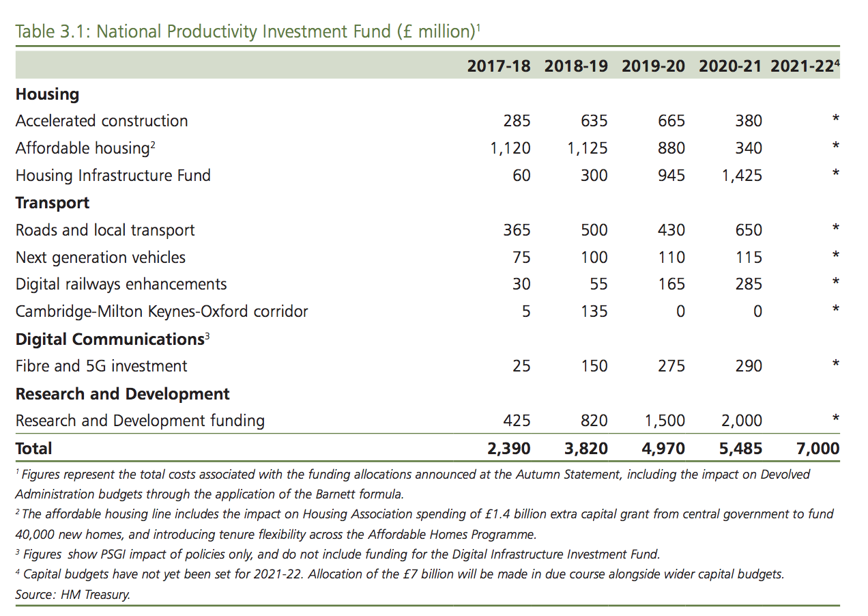Select the Fibre and 5G investment label

point(101,367)
